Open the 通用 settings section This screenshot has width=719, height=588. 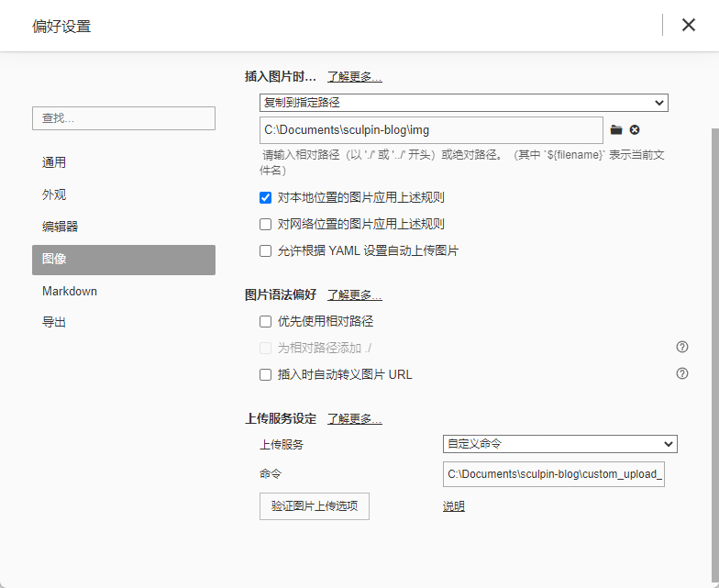(x=54, y=162)
